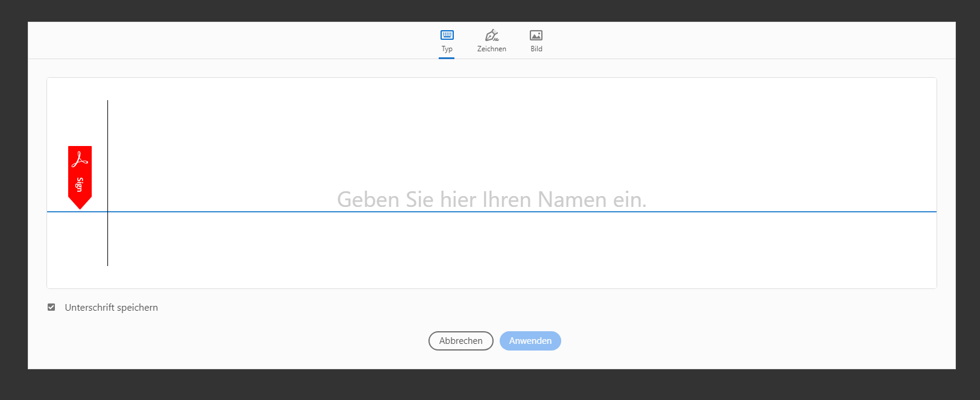Click the 'Unterschrift speichern' label text
980x400 pixels.
coord(112,307)
